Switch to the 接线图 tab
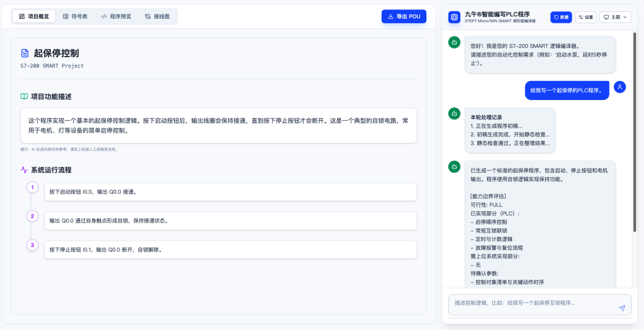644x330 pixels. 157,16
